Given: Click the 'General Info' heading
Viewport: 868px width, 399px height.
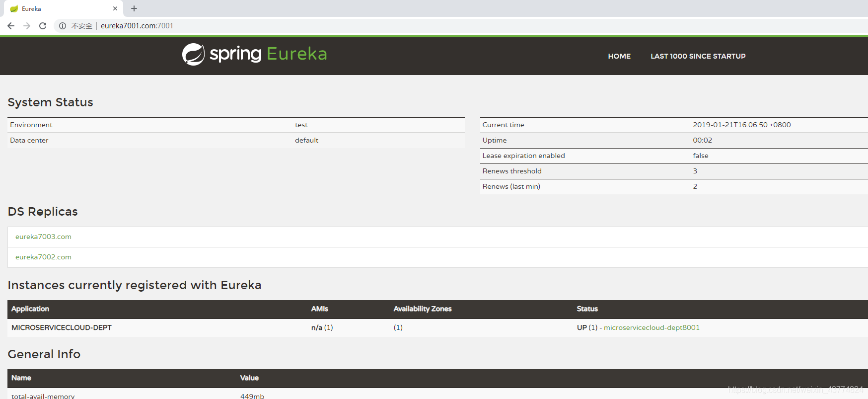Looking at the screenshot, I should coord(44,354).
